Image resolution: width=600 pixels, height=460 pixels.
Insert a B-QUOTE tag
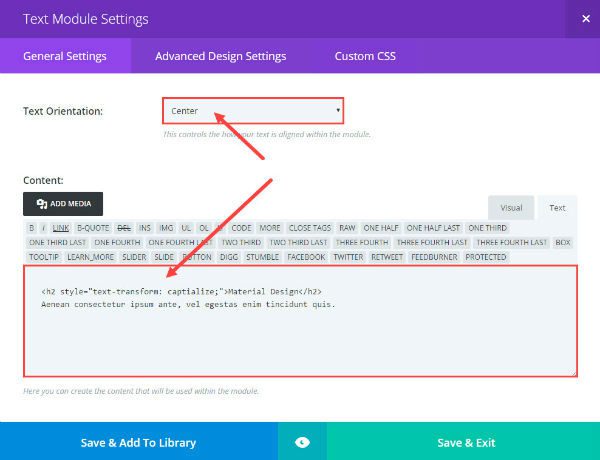tap(93, 228)
